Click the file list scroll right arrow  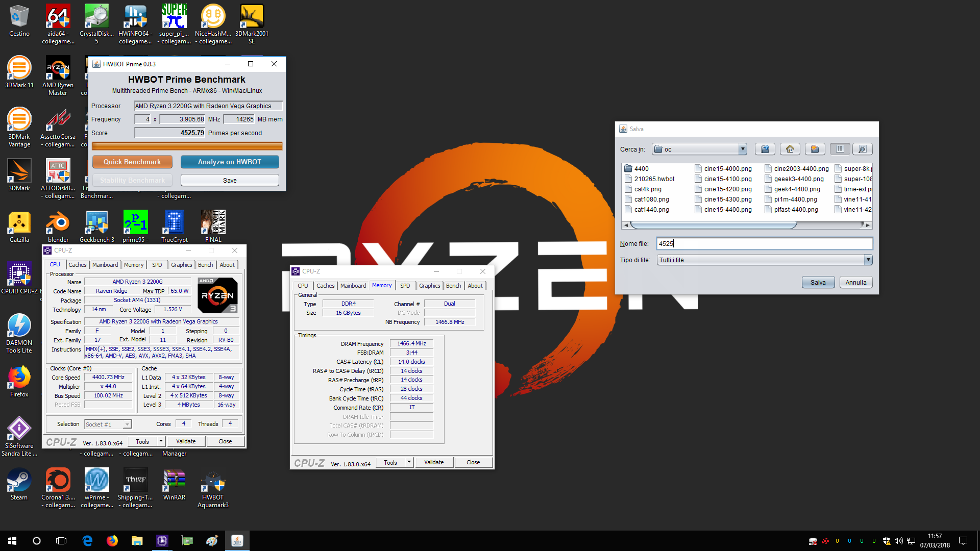(868, 225)
